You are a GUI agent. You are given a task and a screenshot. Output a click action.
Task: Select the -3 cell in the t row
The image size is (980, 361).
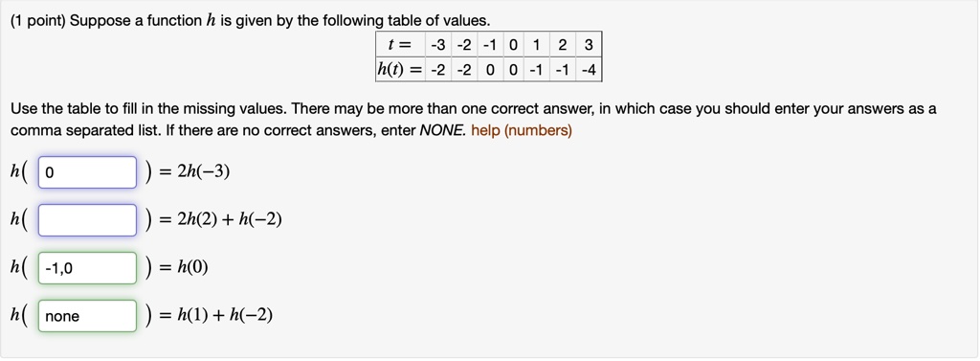(438, 45)
